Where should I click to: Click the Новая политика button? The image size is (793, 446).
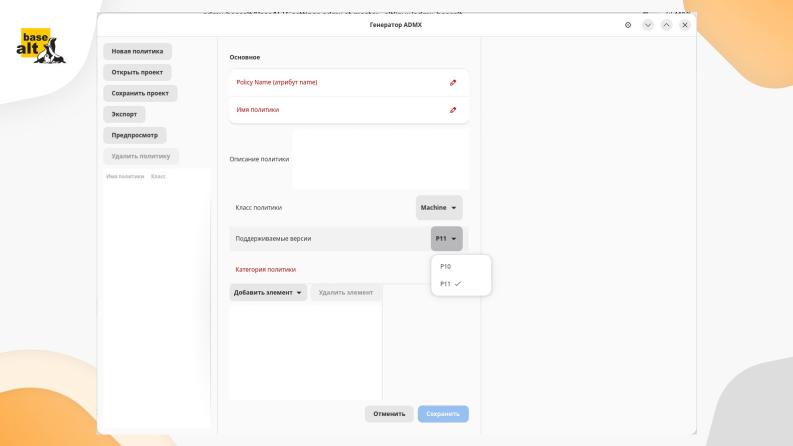137,51
